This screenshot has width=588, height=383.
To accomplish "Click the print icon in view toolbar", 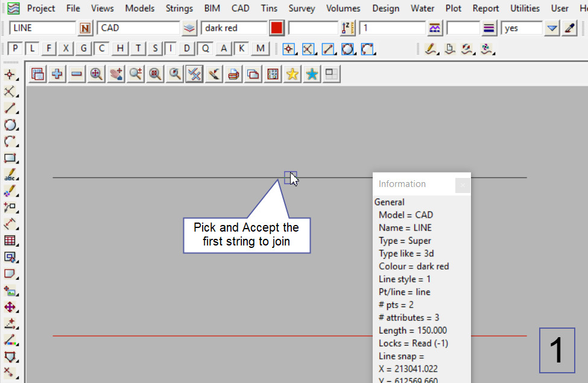I will coord(233,74).
